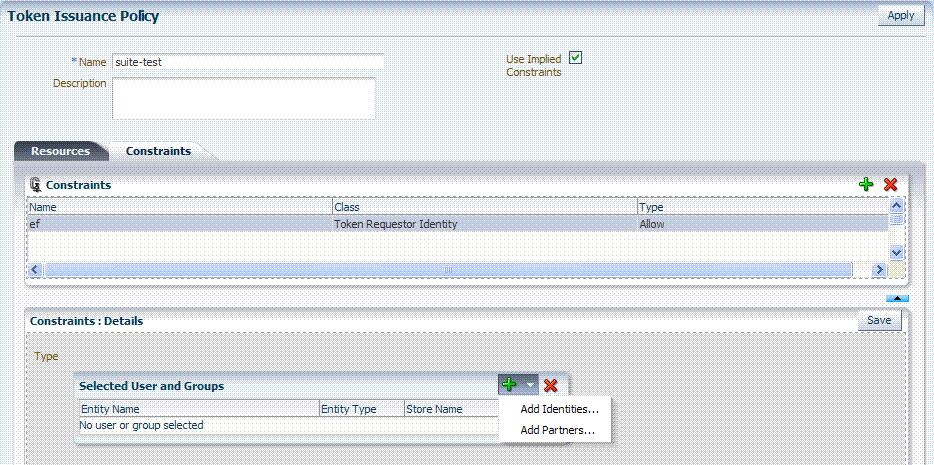Add user or group with green plus
Viewport: 934px width, 465px height.
click(509, 385)
